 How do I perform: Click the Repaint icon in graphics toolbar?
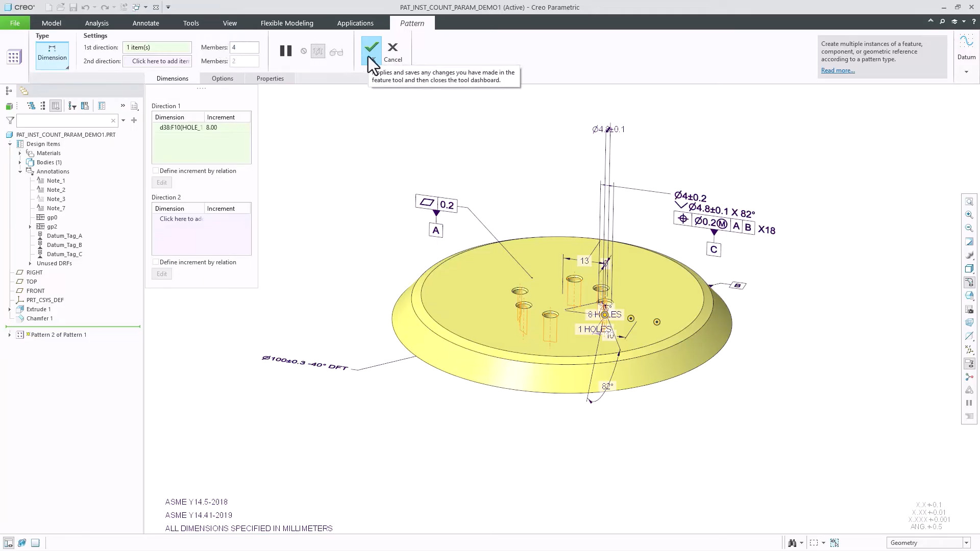(x=969, y=242)
